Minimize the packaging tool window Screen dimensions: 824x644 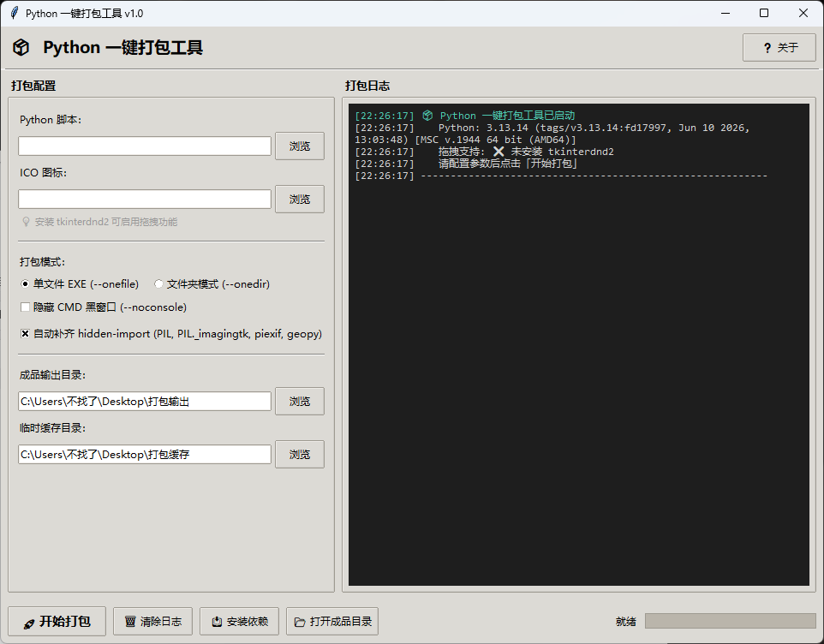coord(725,13)
